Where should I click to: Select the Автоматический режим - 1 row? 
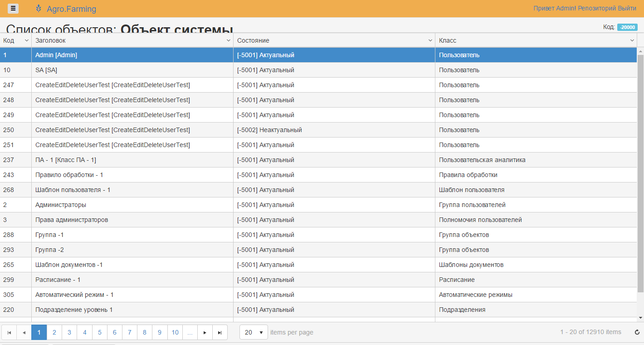point(318,295)
